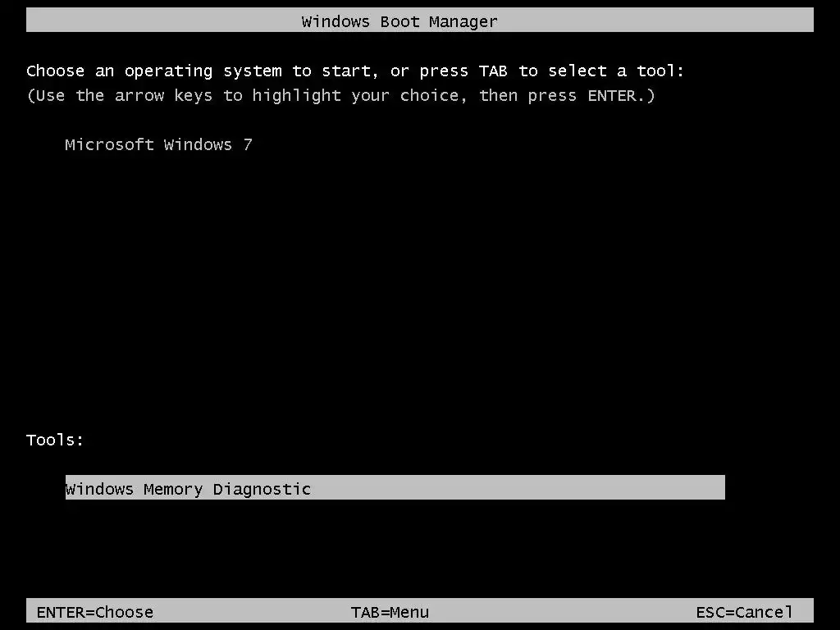The image size is (840, 630).
Task: Click the "Use the arrow keys" hint line
Action: pyautogui.click(x=340, y=96)
